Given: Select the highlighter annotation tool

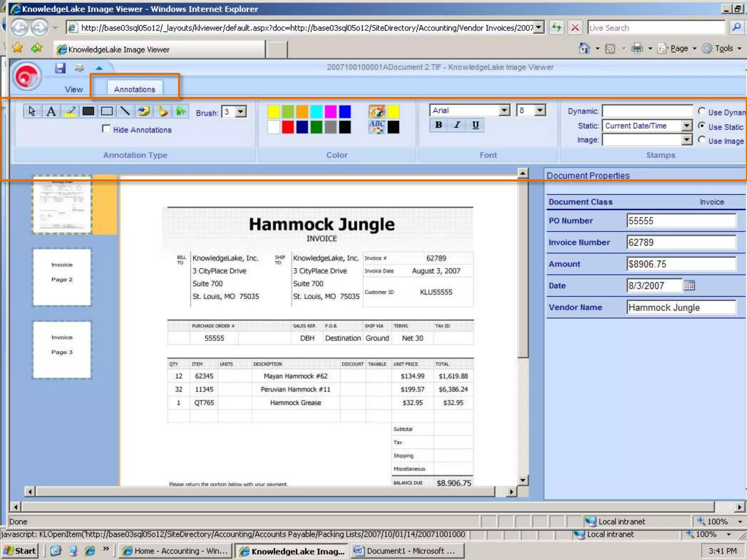Looking at the screenshot, I should click(x=70, y=111).
